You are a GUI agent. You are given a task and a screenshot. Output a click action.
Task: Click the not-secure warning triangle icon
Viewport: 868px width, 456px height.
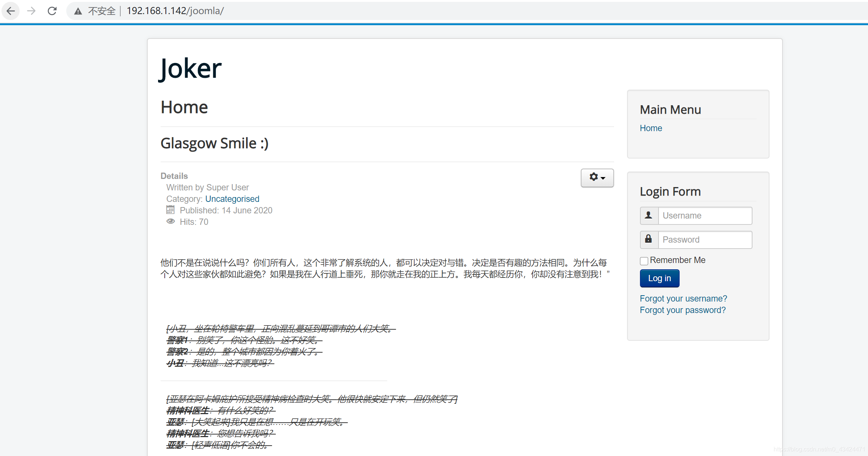[78, 11]
